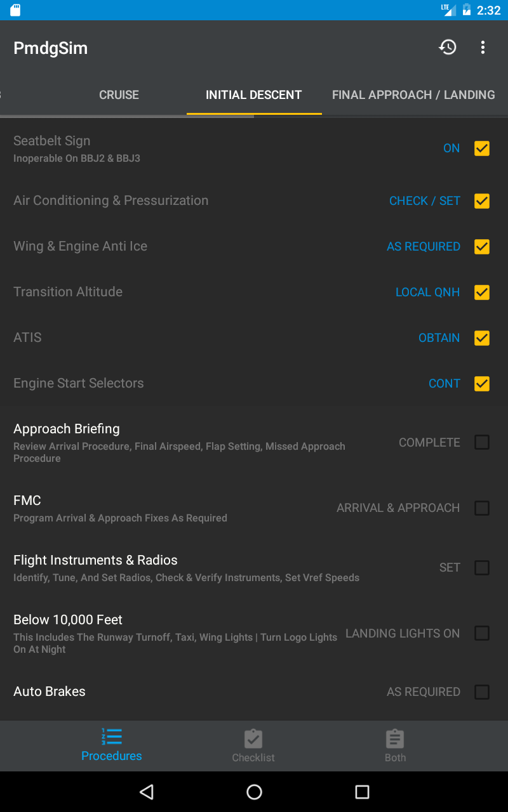Select the INITIAL DESCENT tab
Viewport: 508px width, 812px height.
pyautogui.click(x=253, y=95)
